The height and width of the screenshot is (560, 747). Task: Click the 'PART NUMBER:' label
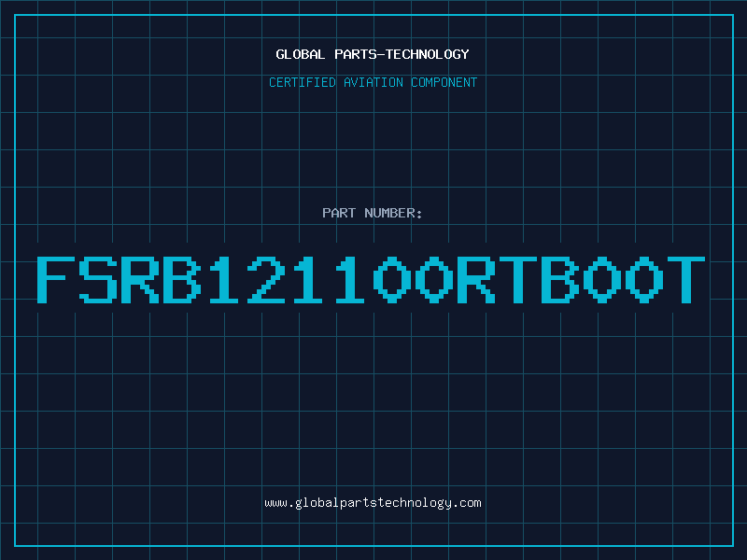pyautogui.click(x=373, y=213)
